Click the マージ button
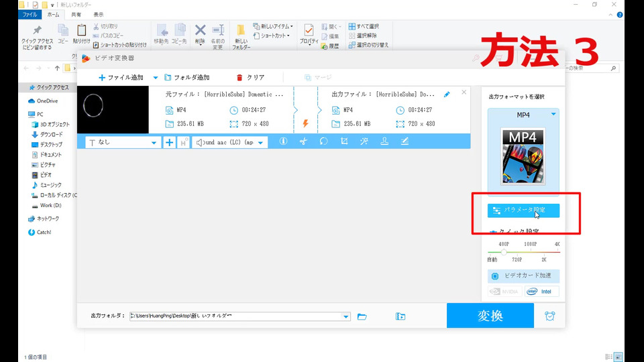 click(x=318, y=77)
